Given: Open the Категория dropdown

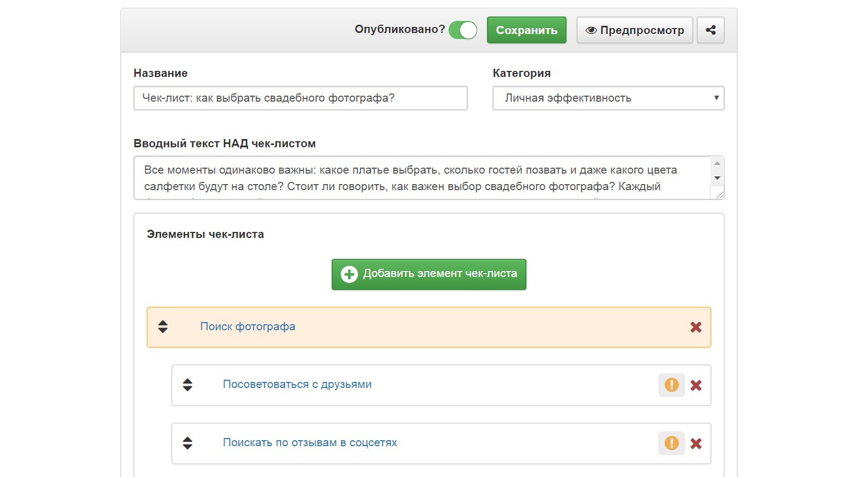Looking at the screenshot, I should pos(608,98).
